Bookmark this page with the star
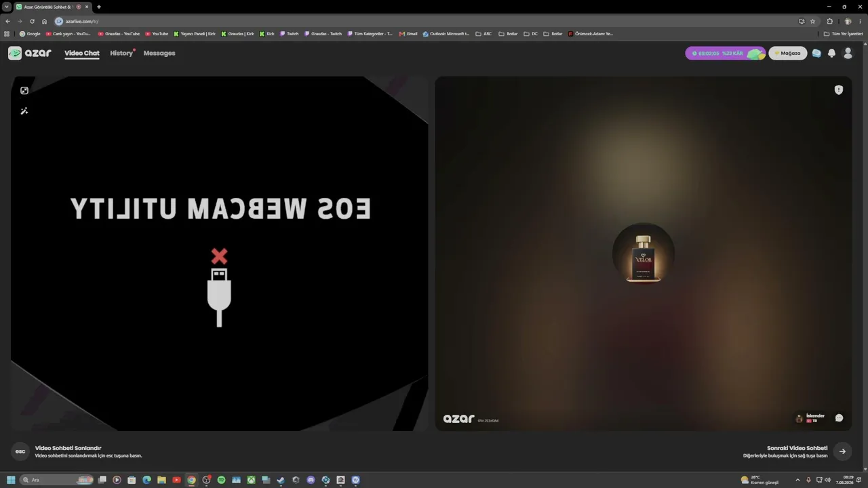The height and width of the screenshot is (488, 868). pyautogui.click(x=812, y=21)
